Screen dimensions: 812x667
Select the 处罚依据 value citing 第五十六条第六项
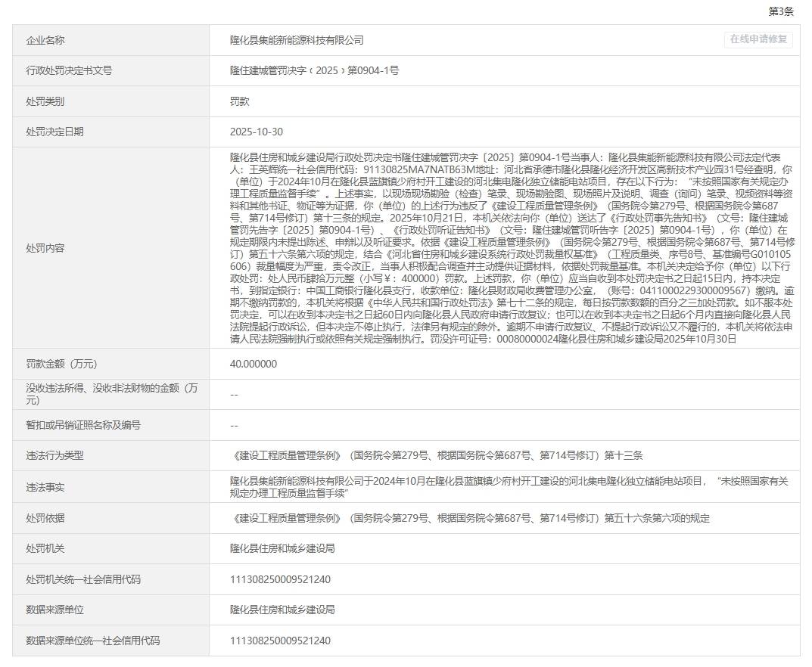[469, 518]
